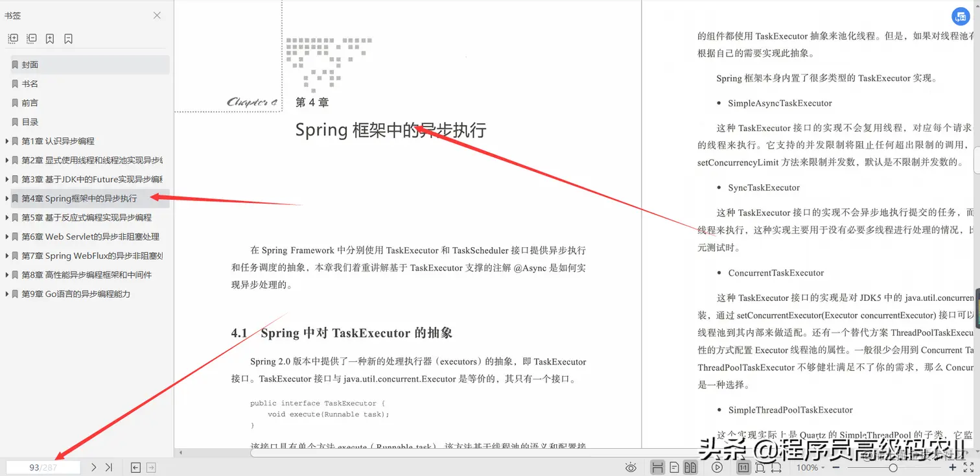Click the chapter title Spring 框架中的异步执行

click(x=391, y=130)
